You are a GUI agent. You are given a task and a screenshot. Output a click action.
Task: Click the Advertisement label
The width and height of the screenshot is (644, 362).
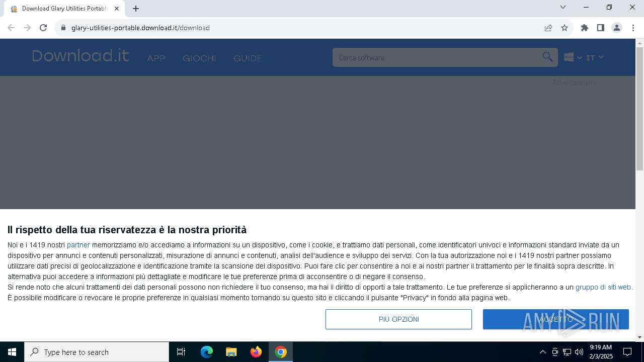[574, 82]
